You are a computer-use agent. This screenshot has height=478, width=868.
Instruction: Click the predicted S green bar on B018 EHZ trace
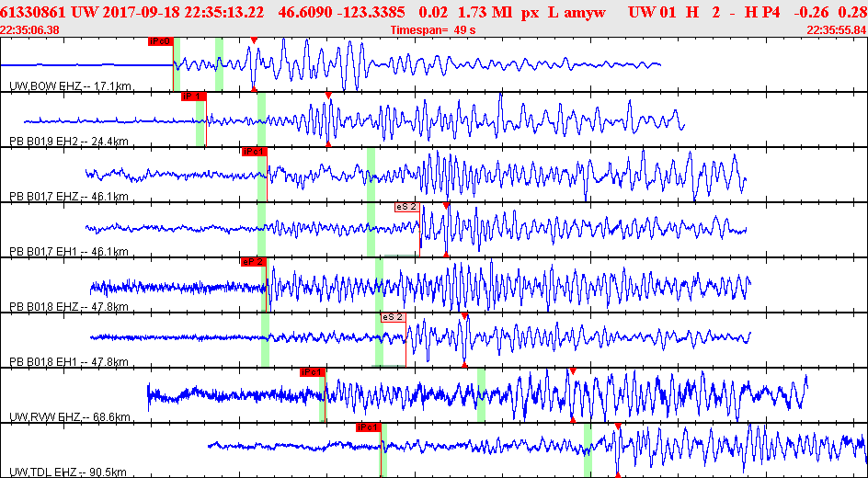click(x=379, y=286)
